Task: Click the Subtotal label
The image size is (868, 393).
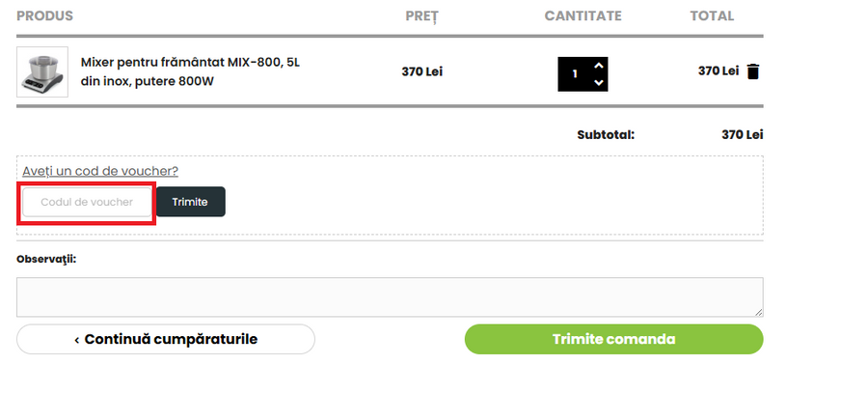Action: (606, 134)
